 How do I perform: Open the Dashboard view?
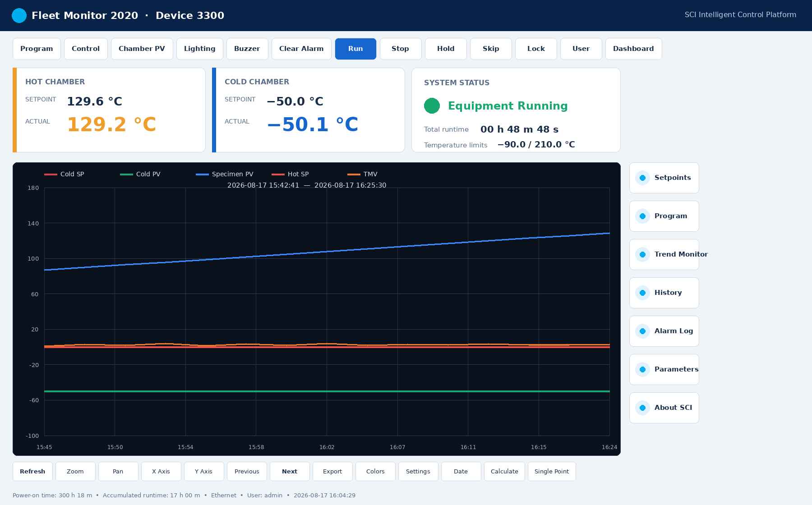633,49
